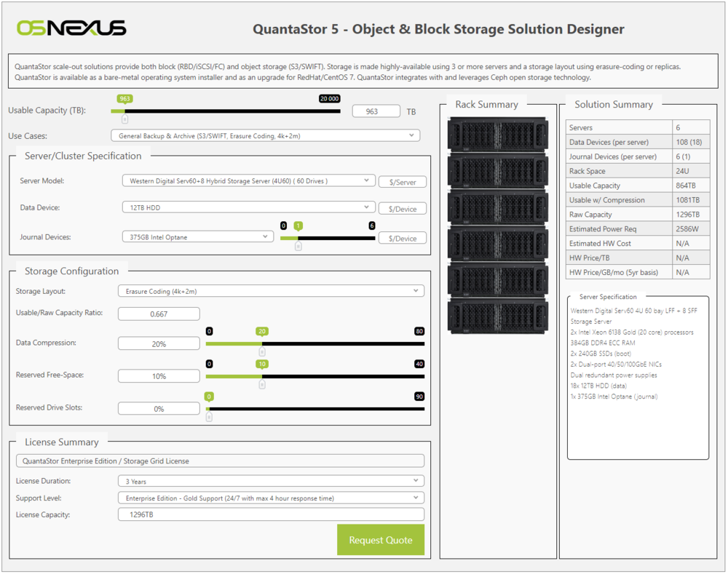Click the $/Server button
This screenshot has height=574, width=728.
coord(403,182)
